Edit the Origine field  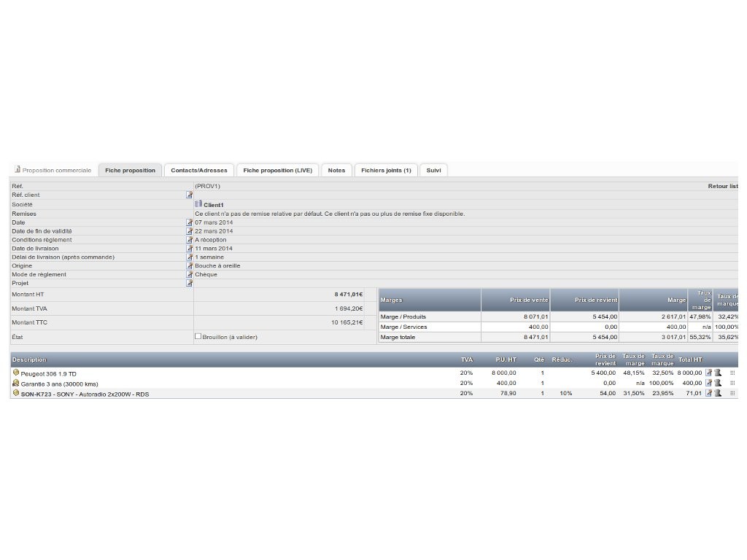click(x=189, y=265)
